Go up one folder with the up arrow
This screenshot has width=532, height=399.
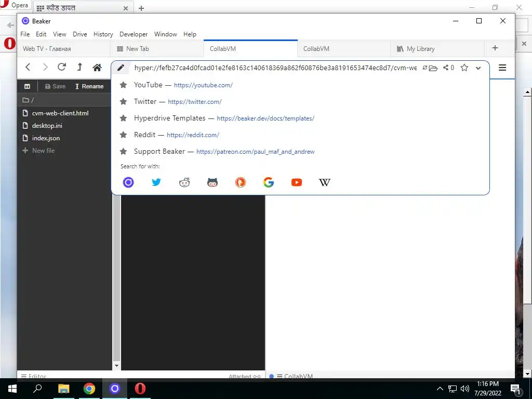point(79,67)
